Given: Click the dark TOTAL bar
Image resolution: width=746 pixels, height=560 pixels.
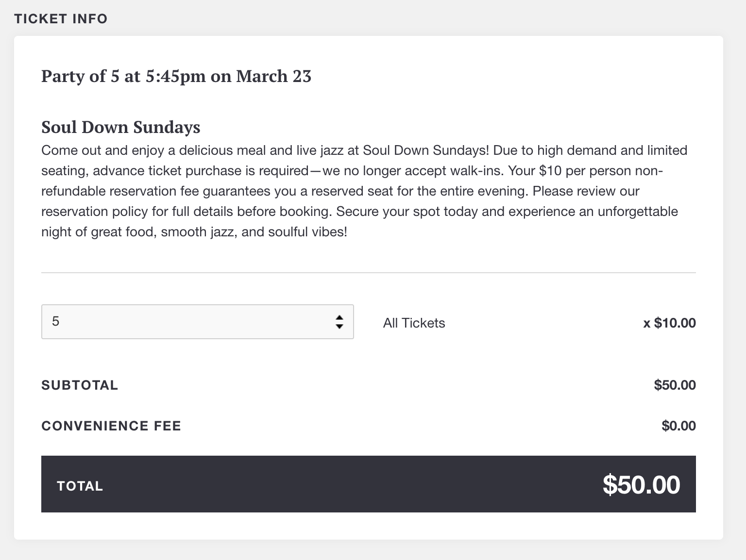Looking at the screenshot, I should tap(369, 484).
